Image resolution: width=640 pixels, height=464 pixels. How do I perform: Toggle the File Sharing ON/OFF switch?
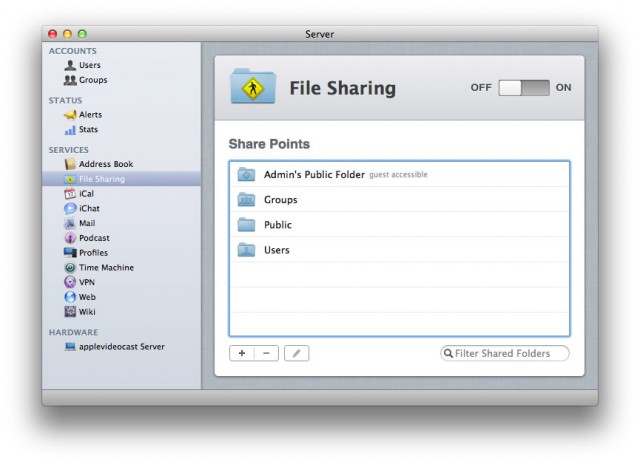[x=524, y=88]
